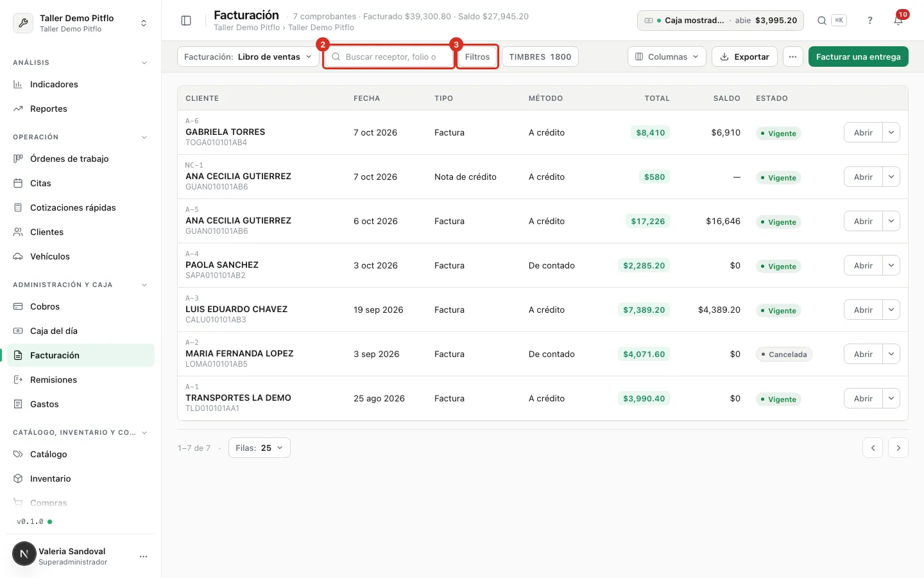Open the Taller Demo Pitflo workspace switcher

click(81, 23)
